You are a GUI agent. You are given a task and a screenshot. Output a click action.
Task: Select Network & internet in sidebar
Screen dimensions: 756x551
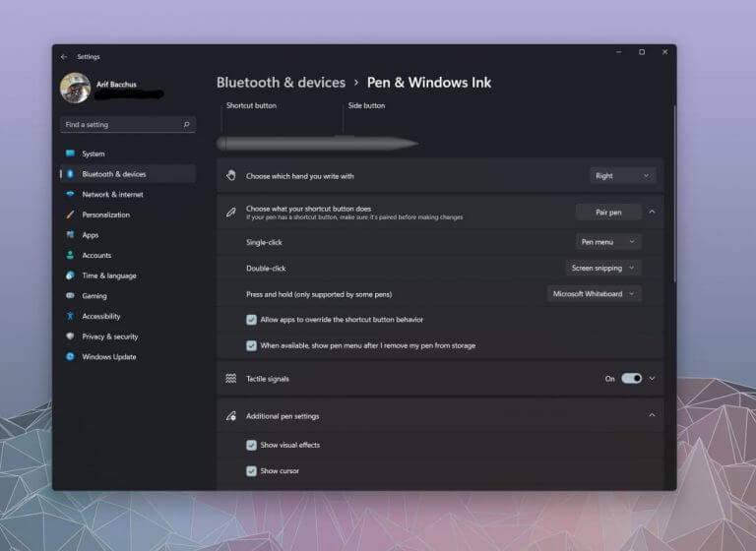(128, 194)
